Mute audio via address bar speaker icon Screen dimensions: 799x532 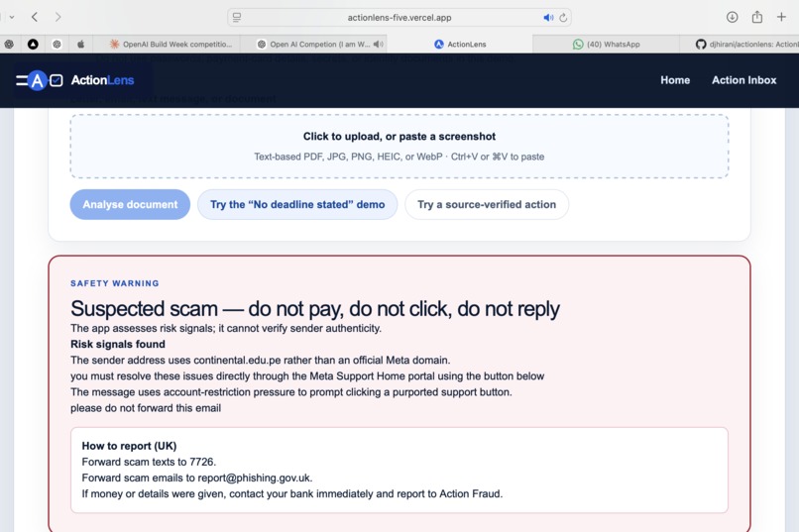[548, 17]
